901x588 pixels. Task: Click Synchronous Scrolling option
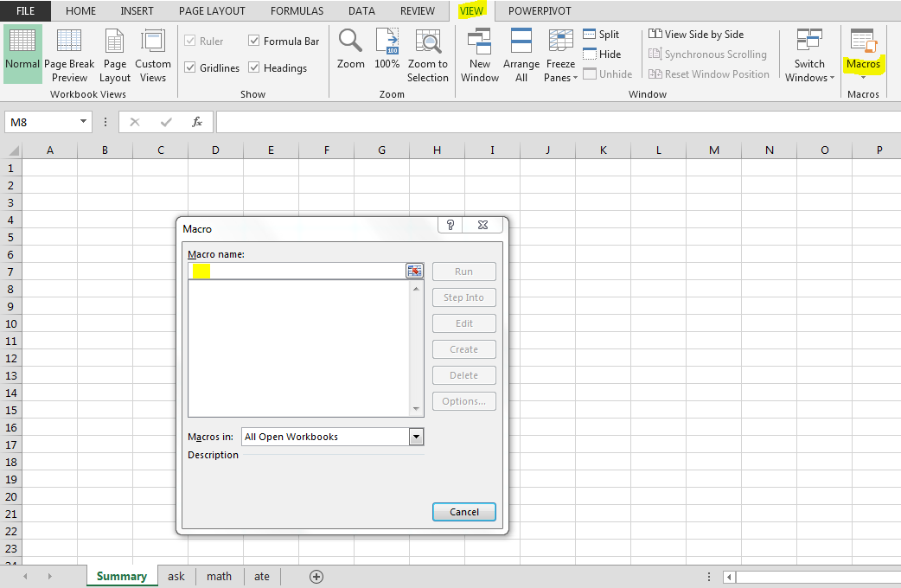[707, 54]
